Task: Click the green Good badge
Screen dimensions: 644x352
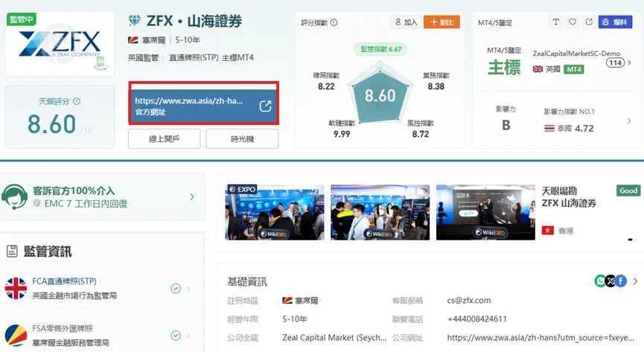Action: (x=628, y=191)
